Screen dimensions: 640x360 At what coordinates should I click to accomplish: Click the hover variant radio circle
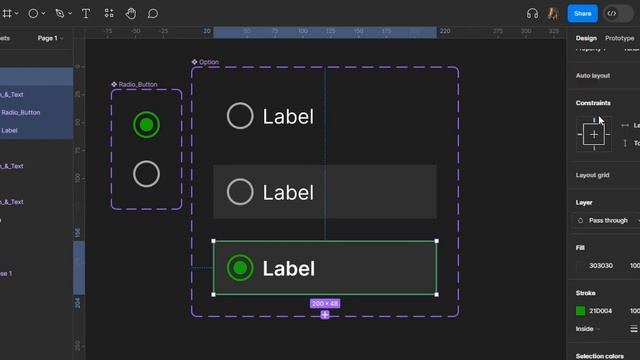point(240,192)
